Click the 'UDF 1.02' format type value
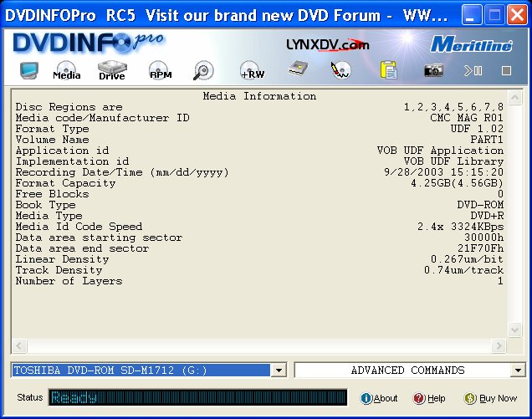The image size is (532, 419). click(x=477, y=129)
